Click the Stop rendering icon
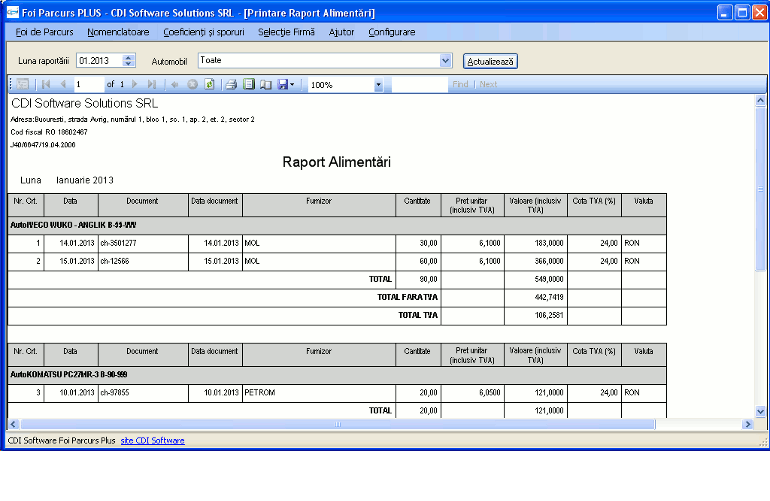770x501 pixels. point(192,85)
